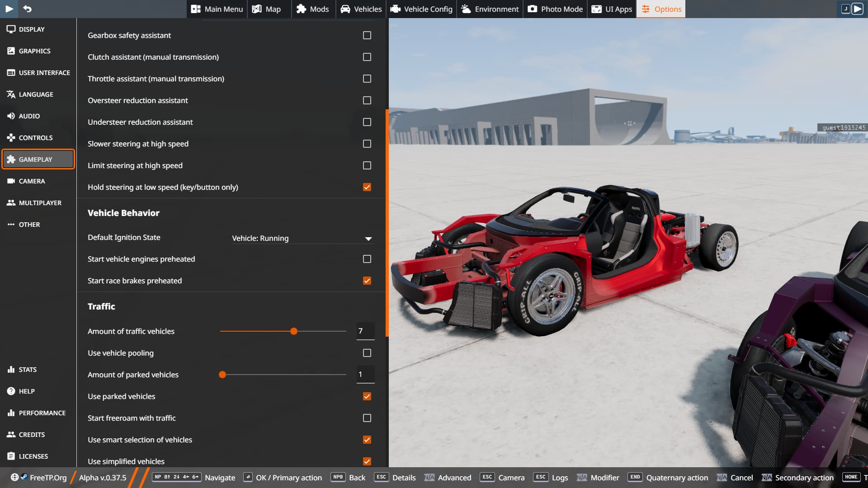The image size is (868, 488).
Task: Click the dropdown arrow beside Vehicle: Running
Action: coord(368,239)
